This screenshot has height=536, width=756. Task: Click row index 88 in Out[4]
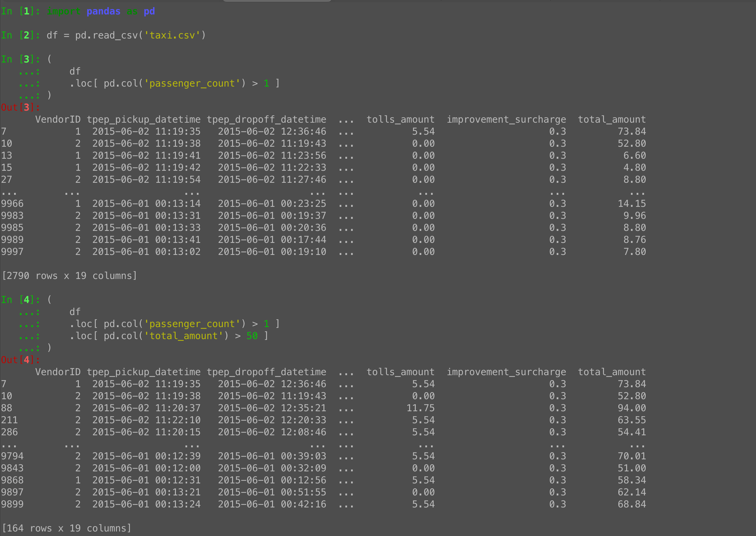[x=7, y=408]
